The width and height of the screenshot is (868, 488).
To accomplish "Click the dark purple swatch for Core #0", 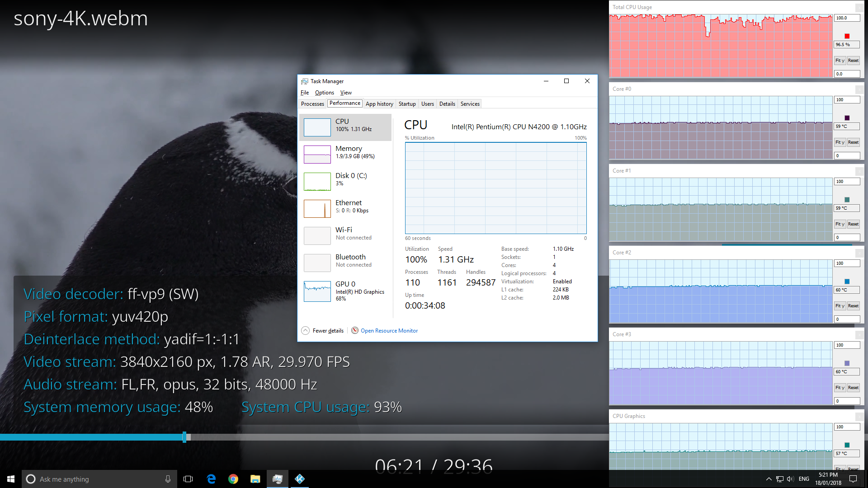I will [847, 118].
